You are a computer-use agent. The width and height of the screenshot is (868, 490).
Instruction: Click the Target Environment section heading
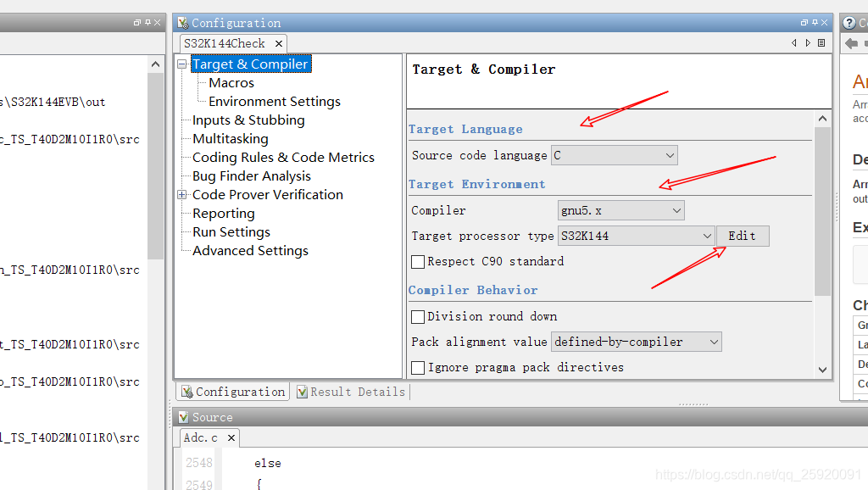pos(476,184)
